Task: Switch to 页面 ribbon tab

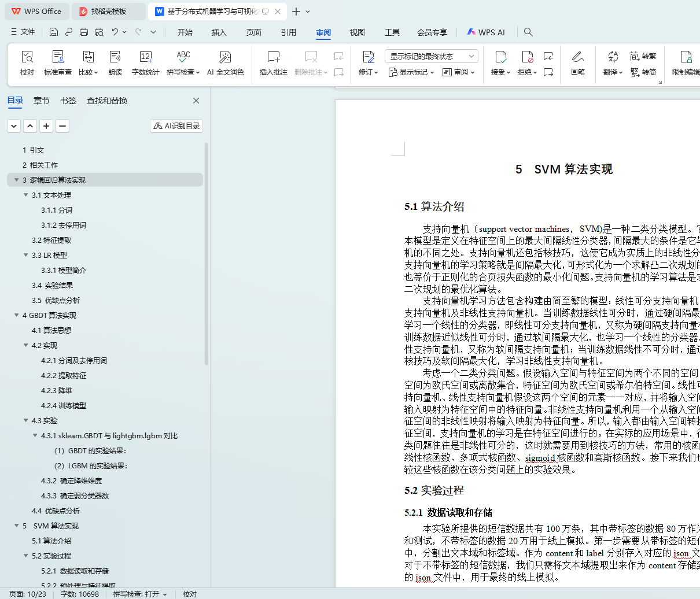Action: click(254, 32)
